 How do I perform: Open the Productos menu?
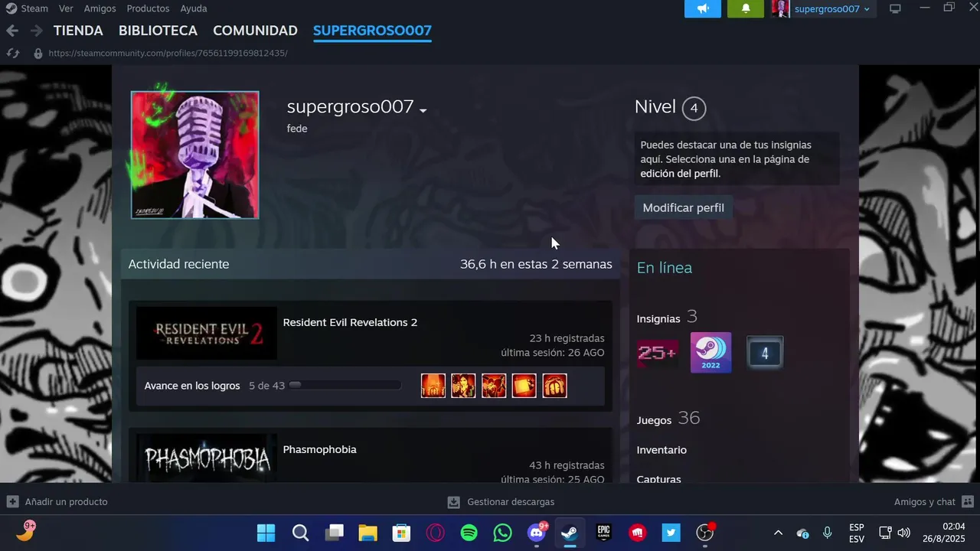[148, 8]
